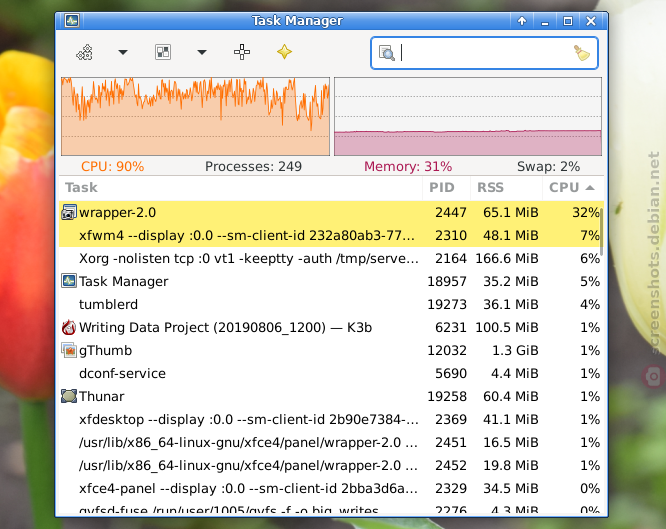Click the process list vertical scrollbar
Image resolution: width=666 pixels, height=529 pixels.
point(601,232)
